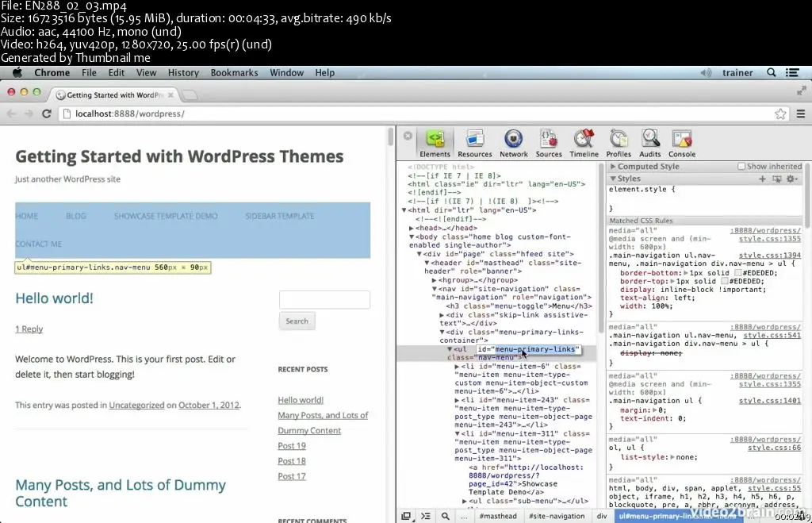This screenshot has height=523, width=812.
Task: Click the BLOG navigation menu link
Action: click(76, 216)
